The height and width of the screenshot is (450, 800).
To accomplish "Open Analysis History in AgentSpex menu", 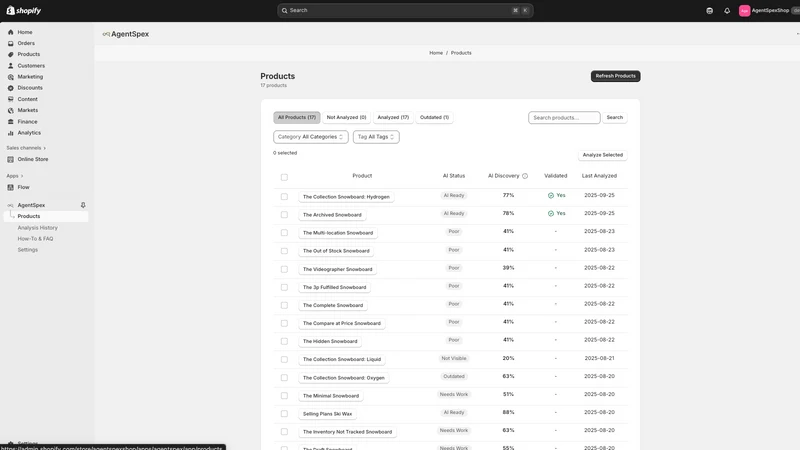I will pyautogui.click(x=37, y=228).
